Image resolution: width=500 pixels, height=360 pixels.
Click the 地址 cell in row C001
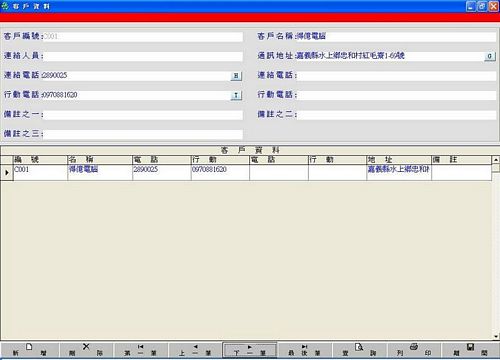coord(399,172)
